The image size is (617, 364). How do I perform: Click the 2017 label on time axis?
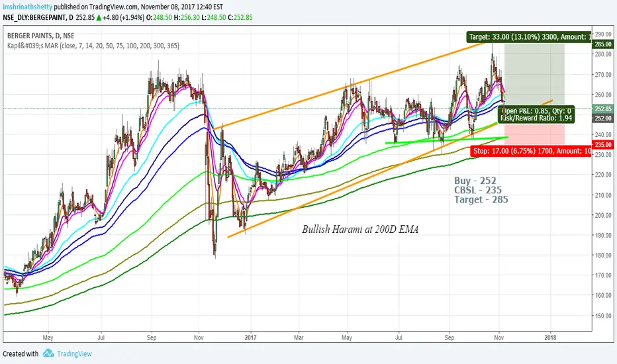(x=251, y=338)
